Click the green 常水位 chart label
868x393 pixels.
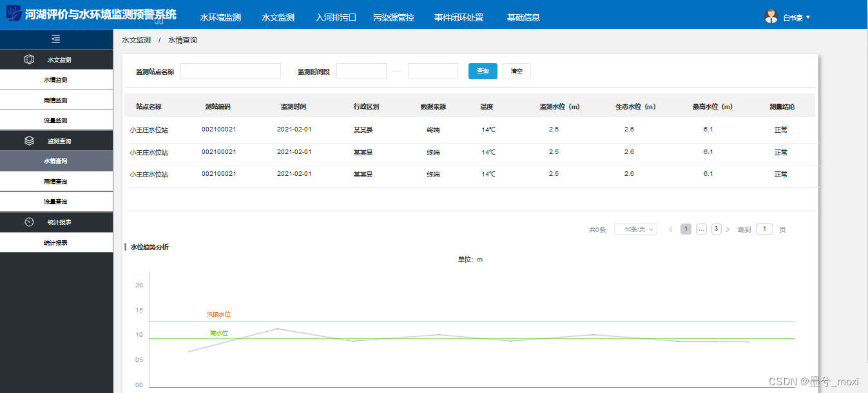[x=219, y=333]
